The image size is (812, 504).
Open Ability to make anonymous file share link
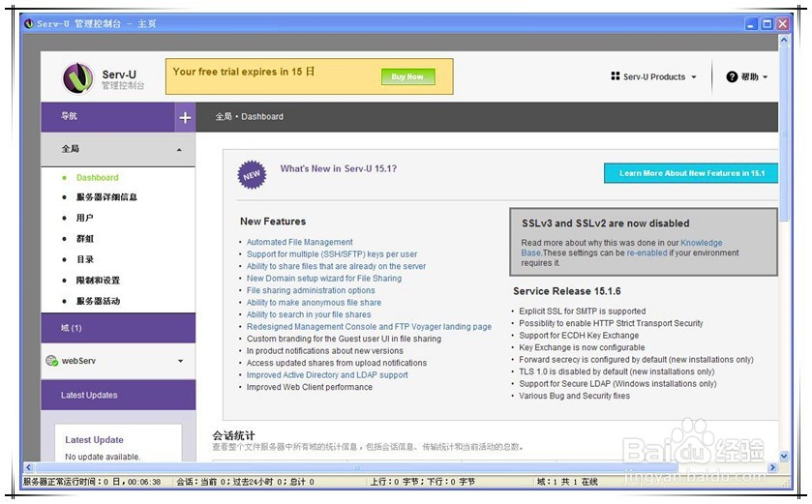tap(314, 302)
